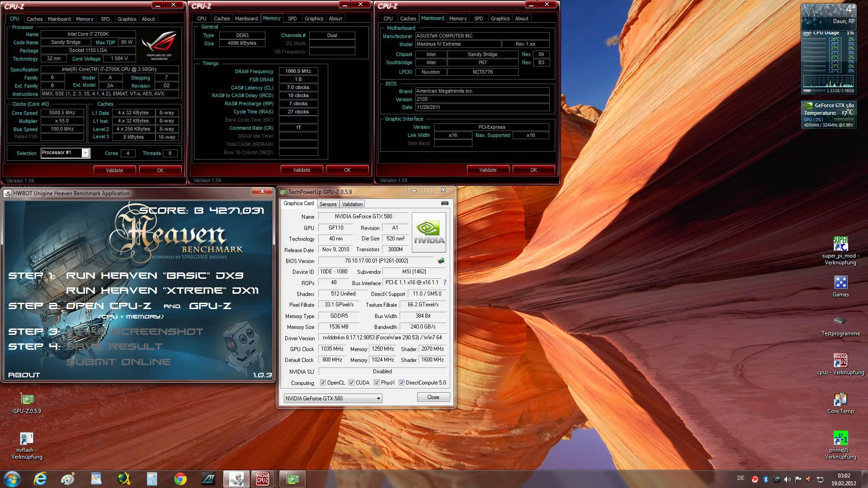Viewport: 868px width, 488px height.
Task: Click OK in the Memory CPU-Z window
Action: coord(347,170)
